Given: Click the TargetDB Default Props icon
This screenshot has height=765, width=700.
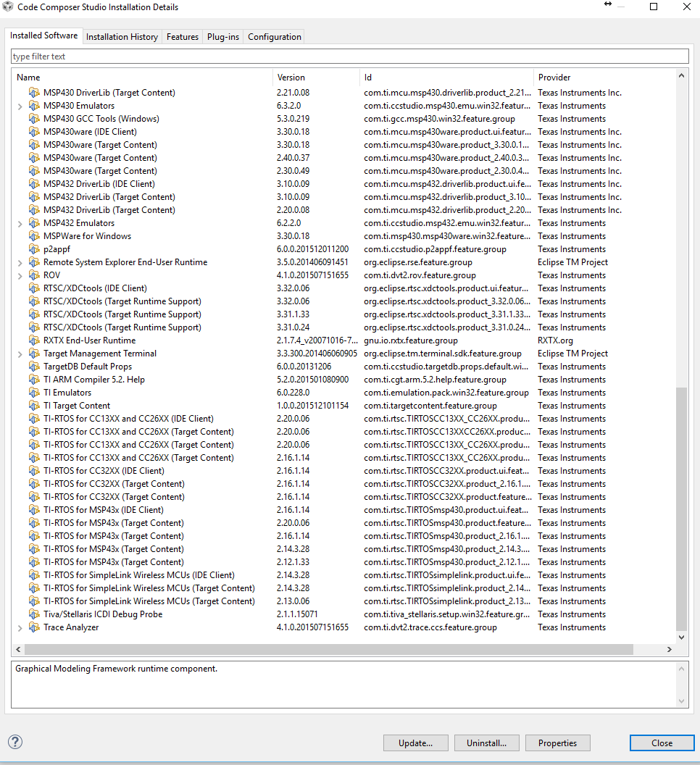Looking at the screenshot, I should pos(34,367).
